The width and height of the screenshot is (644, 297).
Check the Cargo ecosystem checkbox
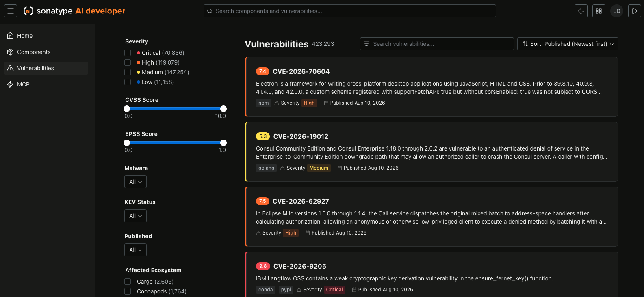128,282
